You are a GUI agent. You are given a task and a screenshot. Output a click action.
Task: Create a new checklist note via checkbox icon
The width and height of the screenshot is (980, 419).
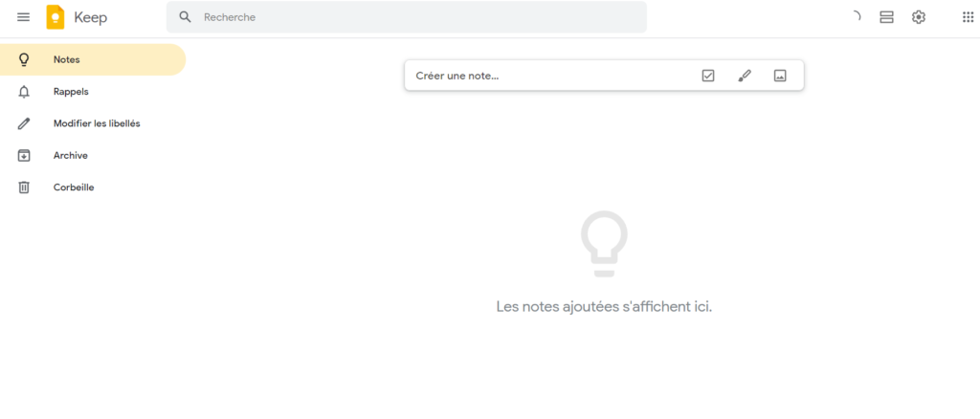click(708, 76)
